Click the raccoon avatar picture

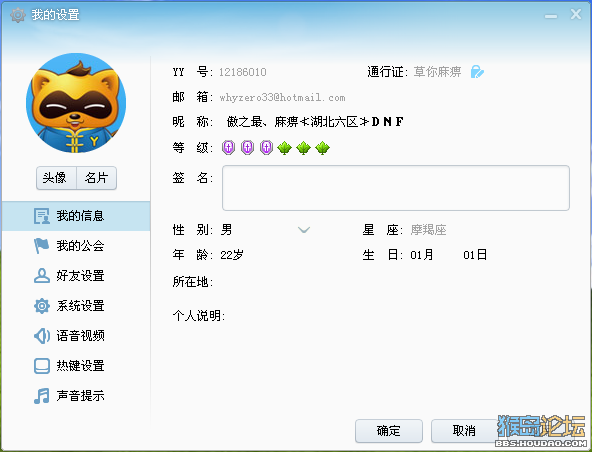pos(76,103)
